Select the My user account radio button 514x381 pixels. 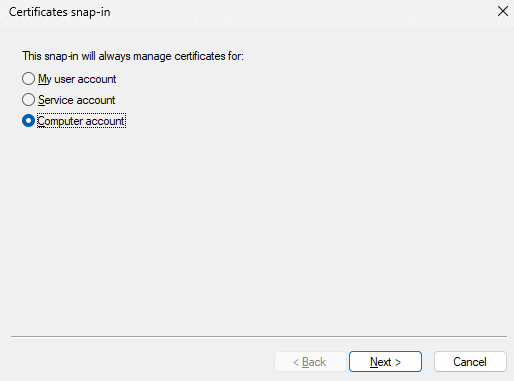pyautogui.click(x=28, y=79)
